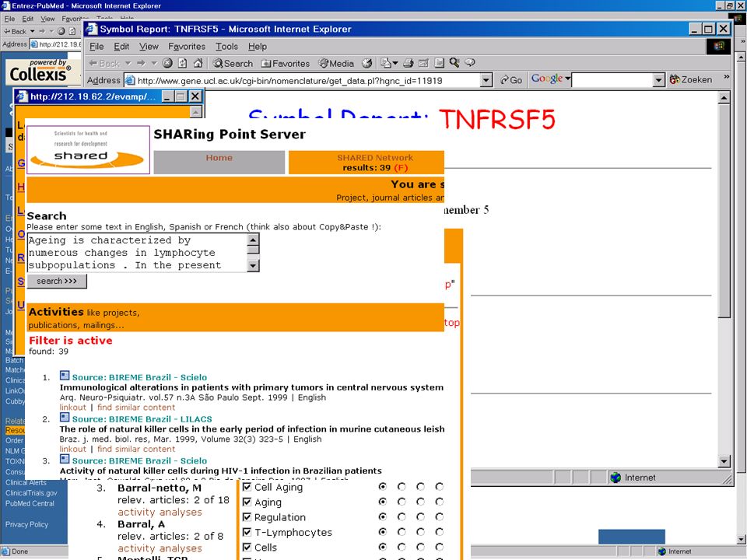Image resolution: width=747 pixels, height=560 pixels.
Task: Click the search text area down scroll arrow
Action: pos(254,266)
